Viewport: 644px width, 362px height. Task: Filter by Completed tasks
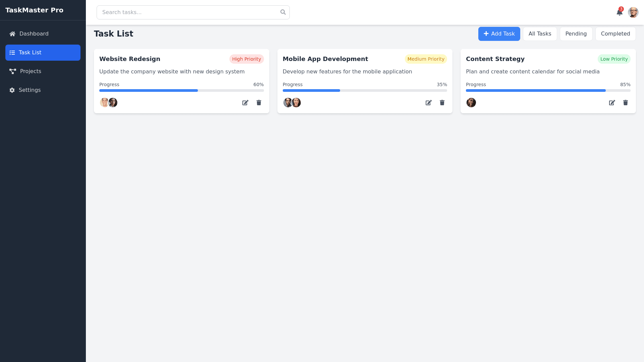click(x=615, y=34)
